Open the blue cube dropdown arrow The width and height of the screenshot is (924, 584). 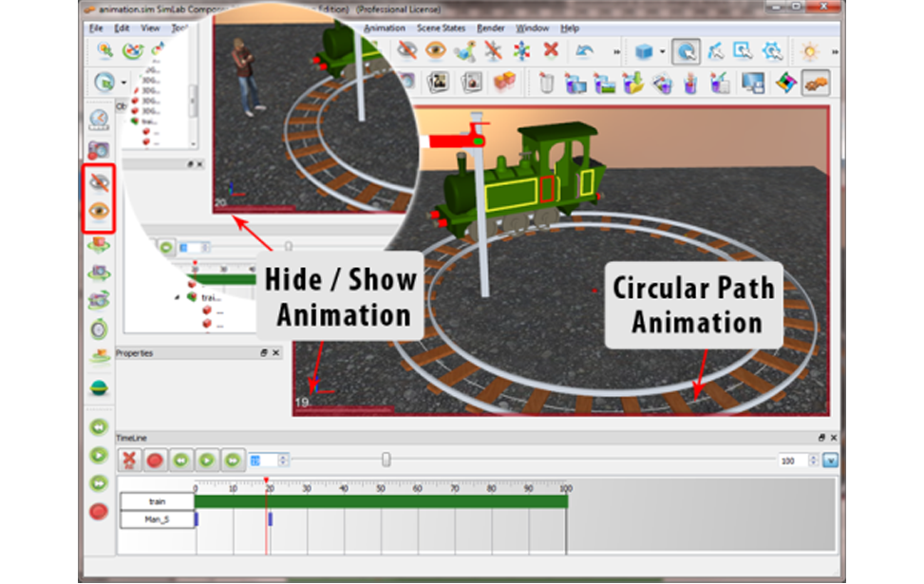662,51
